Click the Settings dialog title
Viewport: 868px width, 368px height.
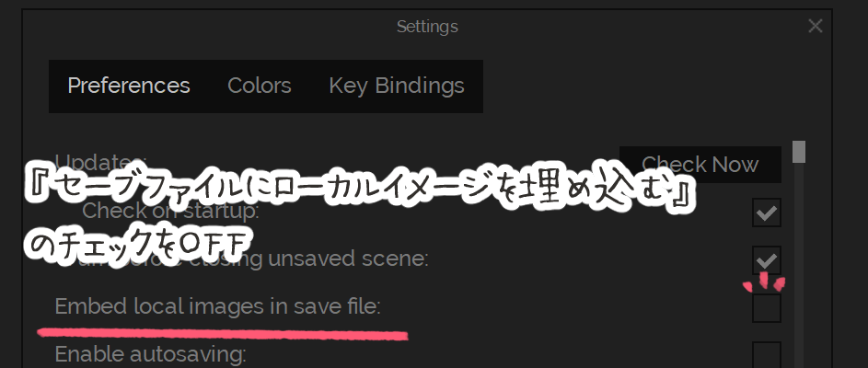coord(427,26)
